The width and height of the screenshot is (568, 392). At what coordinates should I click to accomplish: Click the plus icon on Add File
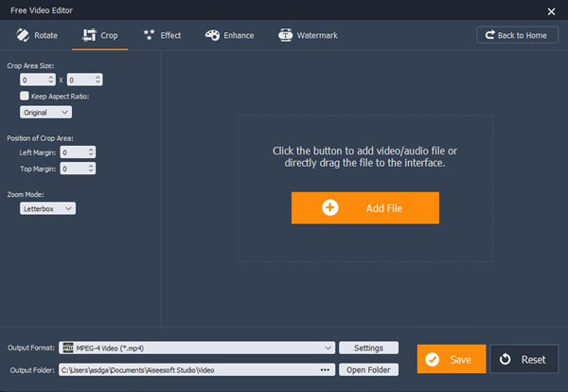point(330,207)
